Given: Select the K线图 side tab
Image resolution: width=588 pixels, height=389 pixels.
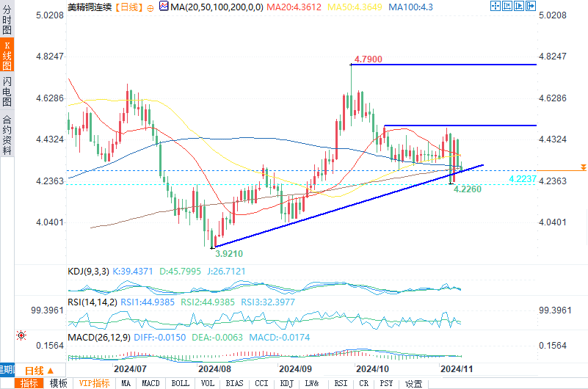Looking at the screenshot, I should (x=7, y=56).
